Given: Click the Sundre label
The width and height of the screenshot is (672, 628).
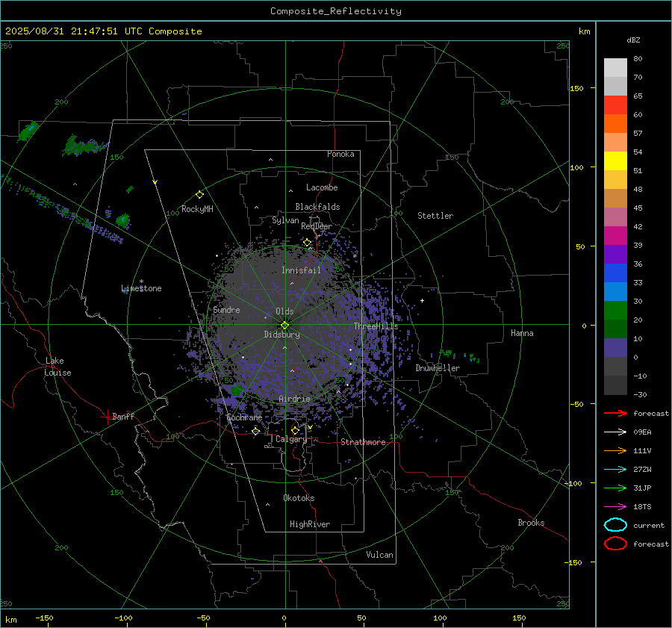Looking at the screenshot, I should tap(226, 310).
